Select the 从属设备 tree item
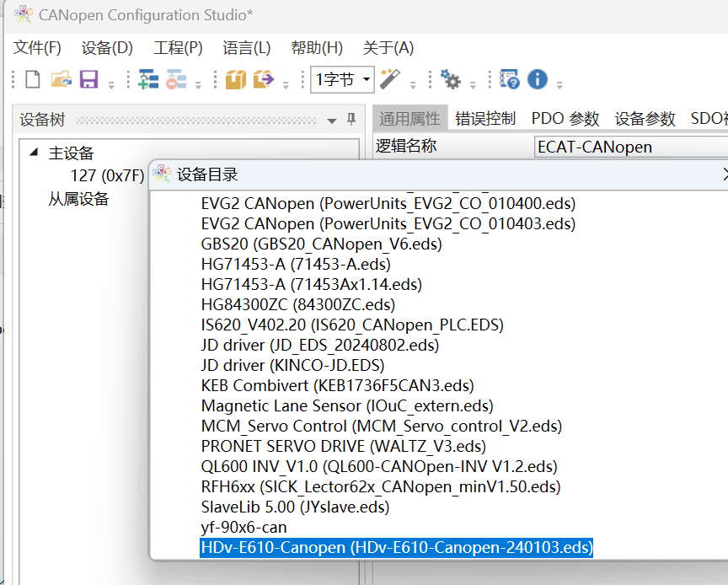 click(78, 199)
